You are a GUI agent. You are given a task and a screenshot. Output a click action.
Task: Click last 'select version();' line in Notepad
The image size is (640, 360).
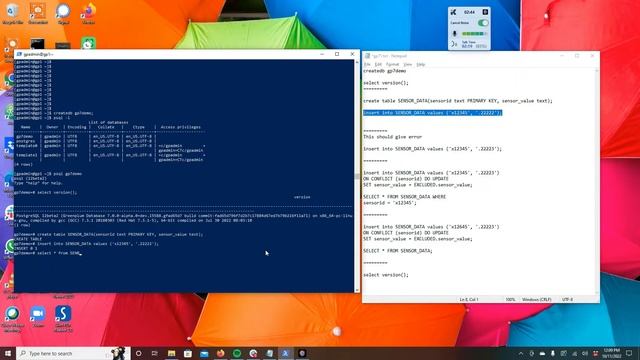pyautogui.click(x=386, y=275)
